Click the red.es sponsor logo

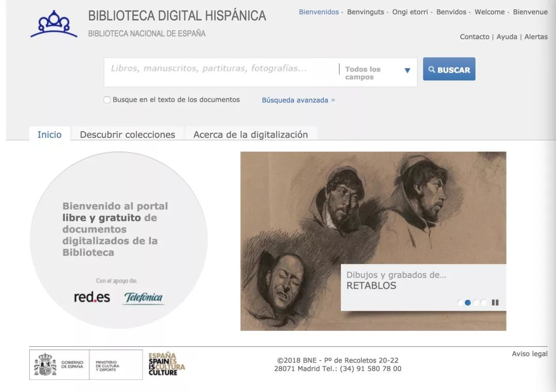[92, 297]
